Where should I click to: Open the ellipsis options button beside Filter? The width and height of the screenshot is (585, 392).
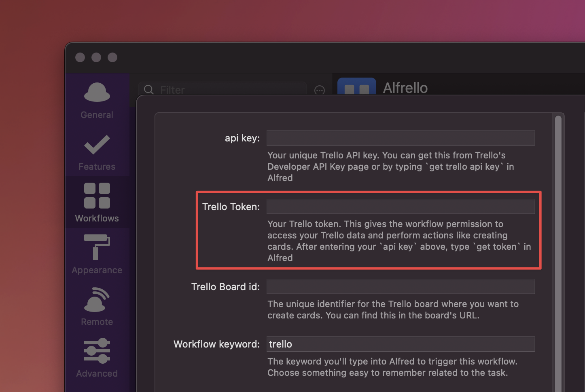tap(320, 90)
